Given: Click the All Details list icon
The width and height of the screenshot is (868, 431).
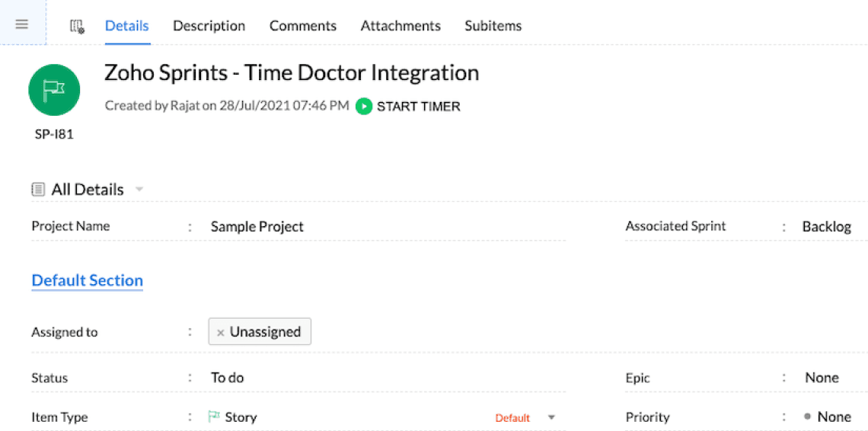Looking at the screenshot, I should [38, 190].
